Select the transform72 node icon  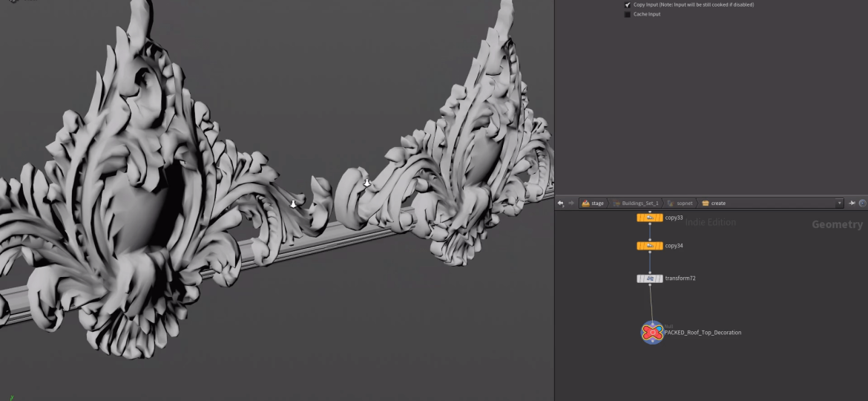649,278
